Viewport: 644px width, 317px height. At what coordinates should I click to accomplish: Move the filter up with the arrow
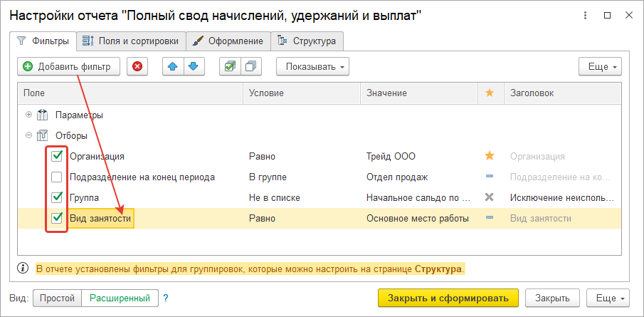[x=173, y=67]
